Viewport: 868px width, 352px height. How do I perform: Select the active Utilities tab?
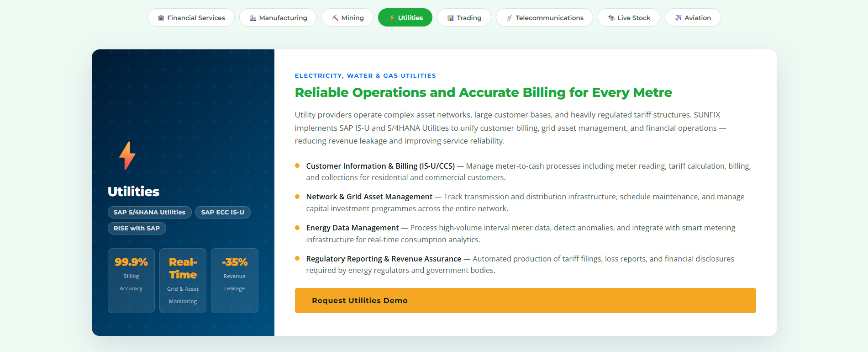[405, 17]
